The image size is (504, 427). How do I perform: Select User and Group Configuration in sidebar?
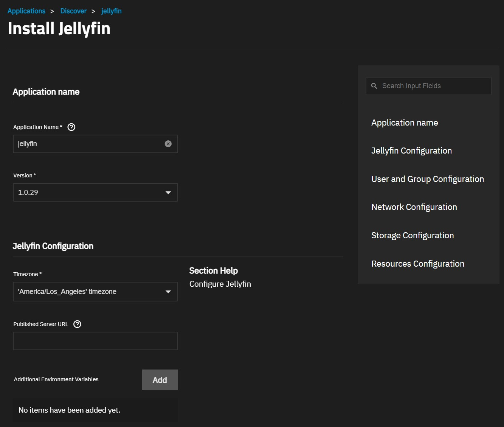(x=428, y=179)
